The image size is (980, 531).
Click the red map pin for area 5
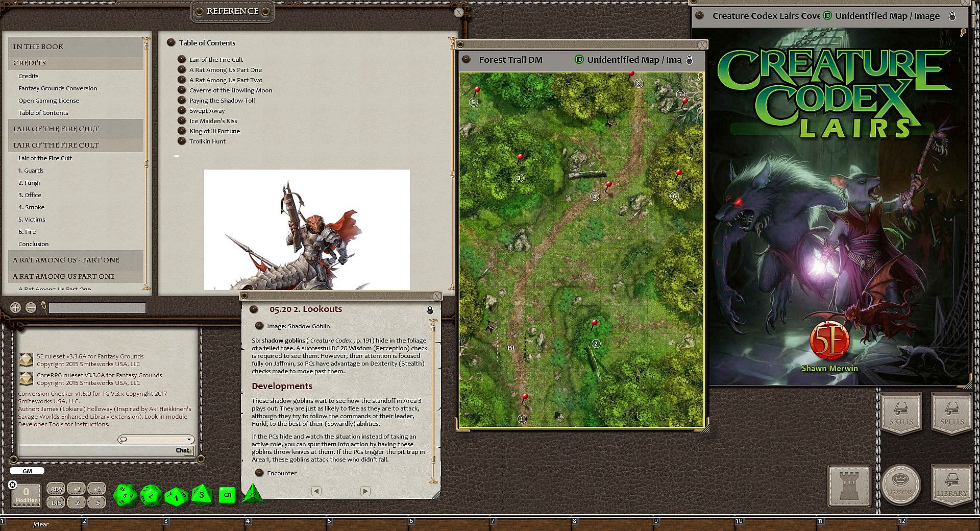tap(476, 91)
